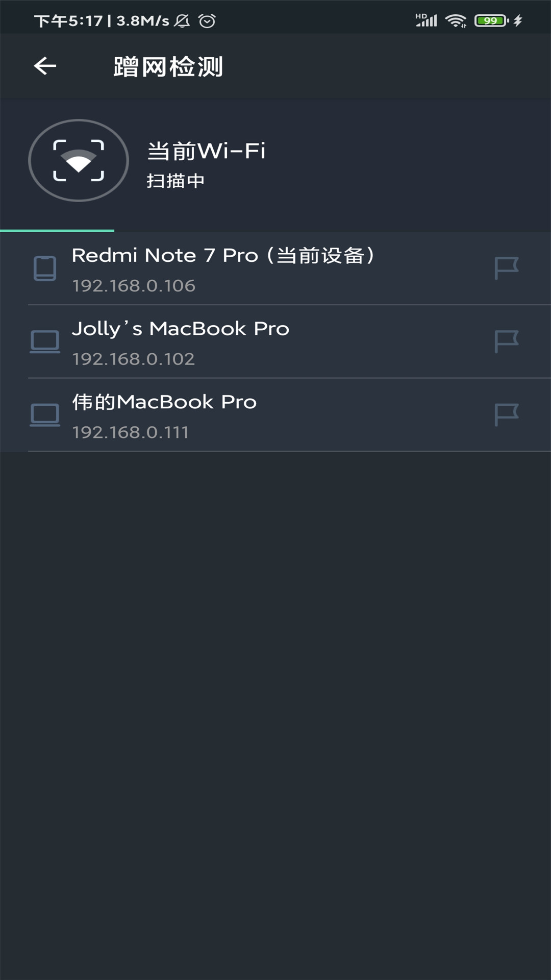Flag the Redmi Note 7 Pro device
The image size is (551, 980).
point(506,268)
